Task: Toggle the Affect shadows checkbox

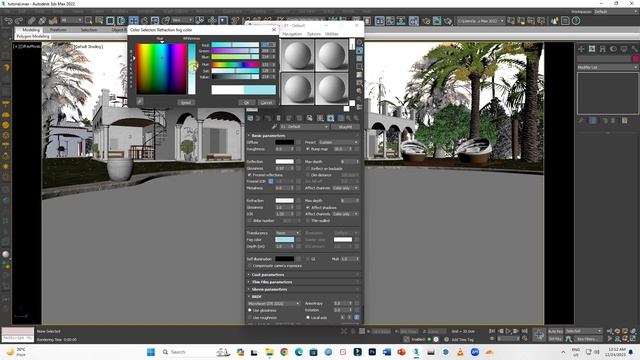Action: point(308,207)
